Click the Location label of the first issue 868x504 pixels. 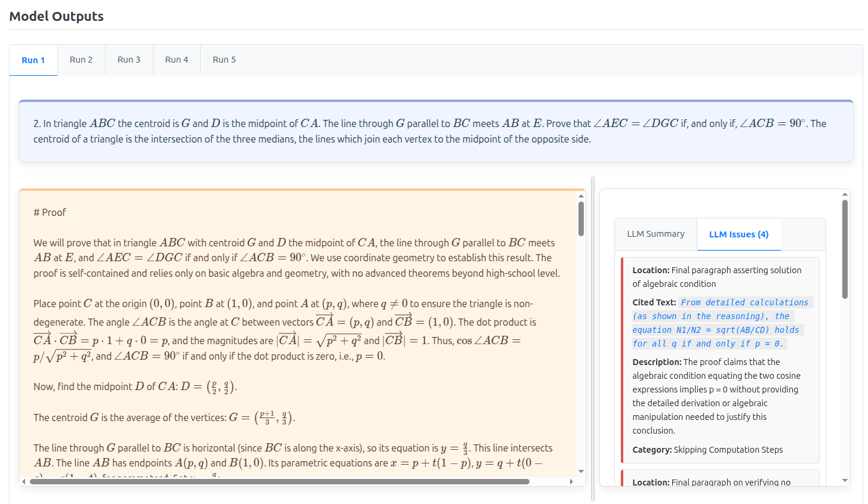(650, 270)
